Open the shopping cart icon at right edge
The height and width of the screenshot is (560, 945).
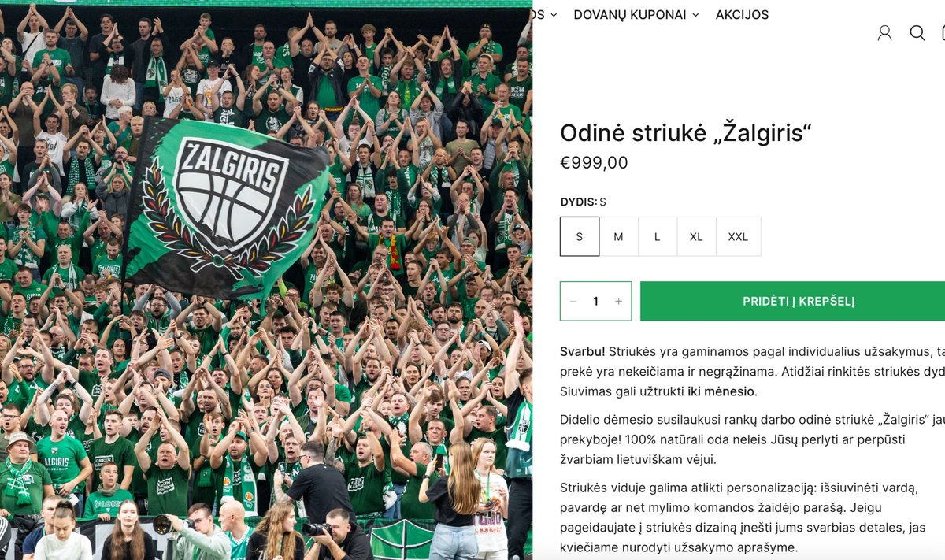(x=943, y=32)
